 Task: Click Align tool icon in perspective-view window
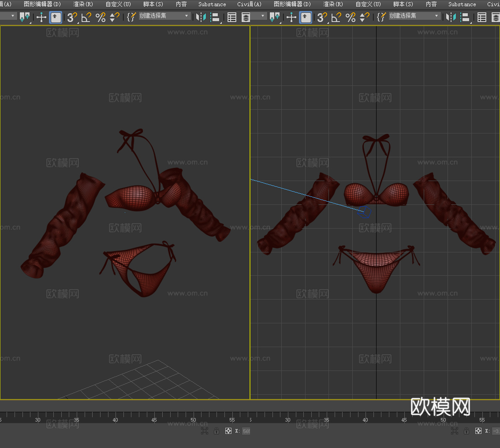216,17
